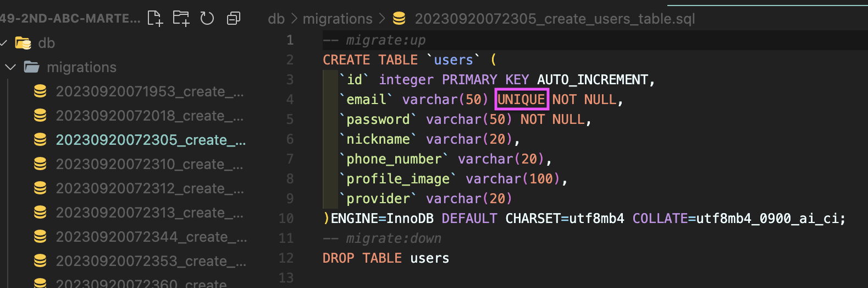Viewport: 868px width, 288px height.
Task: Refresh the explorer file tree
Action: [207, 18]
